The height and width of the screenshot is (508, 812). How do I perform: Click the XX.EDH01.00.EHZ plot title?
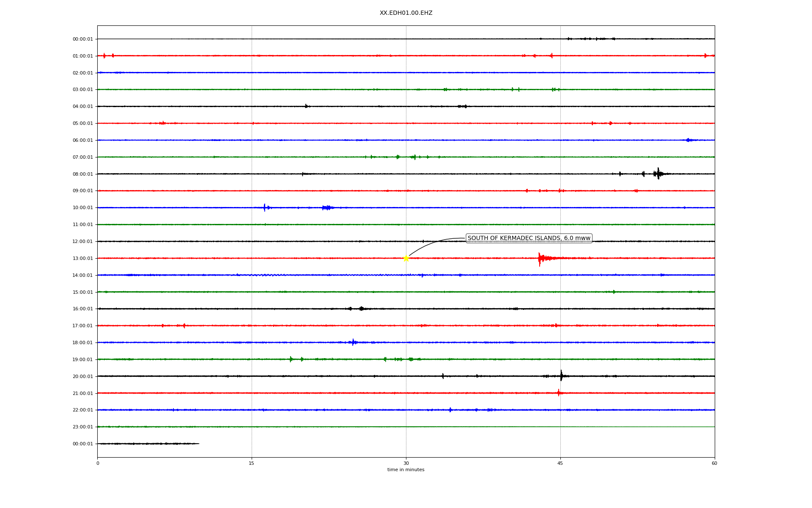(x=406, y=13)
